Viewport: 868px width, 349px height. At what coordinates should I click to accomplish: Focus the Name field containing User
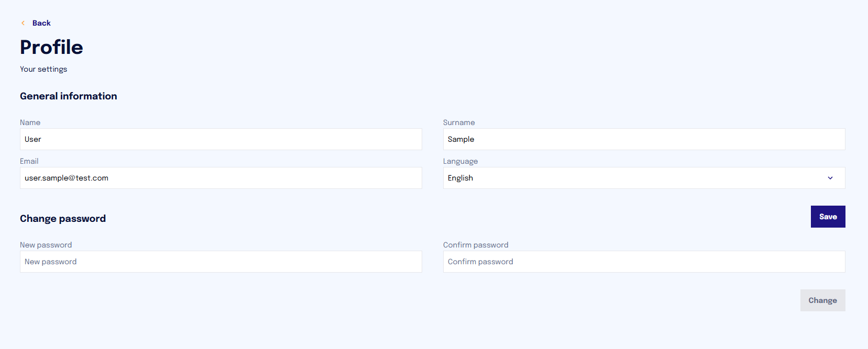pos(221,139)
